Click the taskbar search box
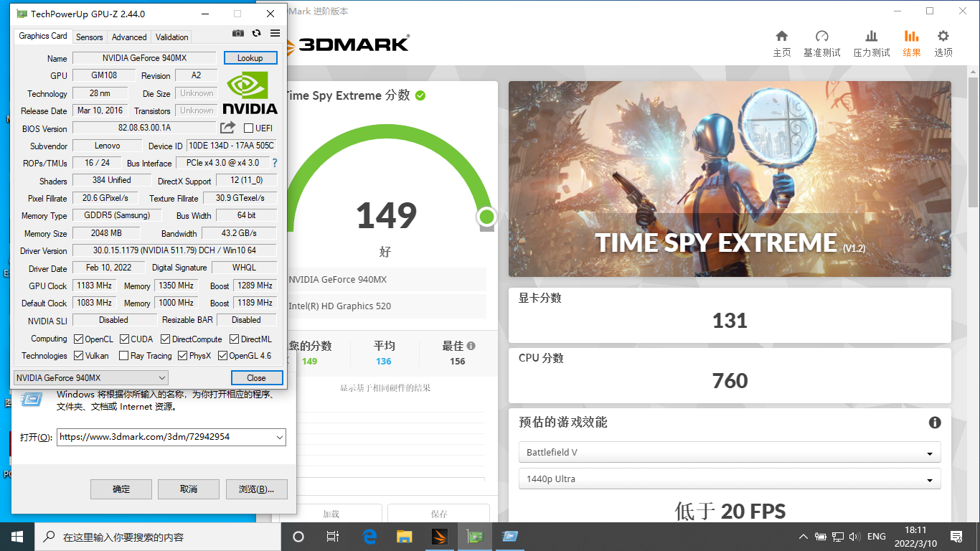This screenshot has width=980, height=551. tap(156, 537)
